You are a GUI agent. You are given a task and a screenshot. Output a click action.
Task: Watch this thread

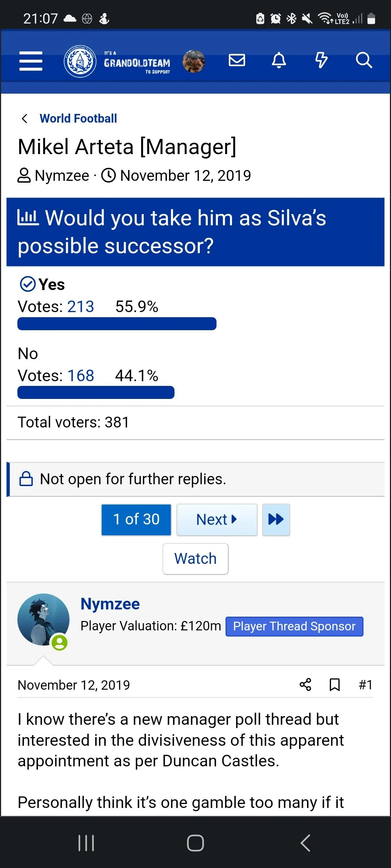tap(195, 559)
